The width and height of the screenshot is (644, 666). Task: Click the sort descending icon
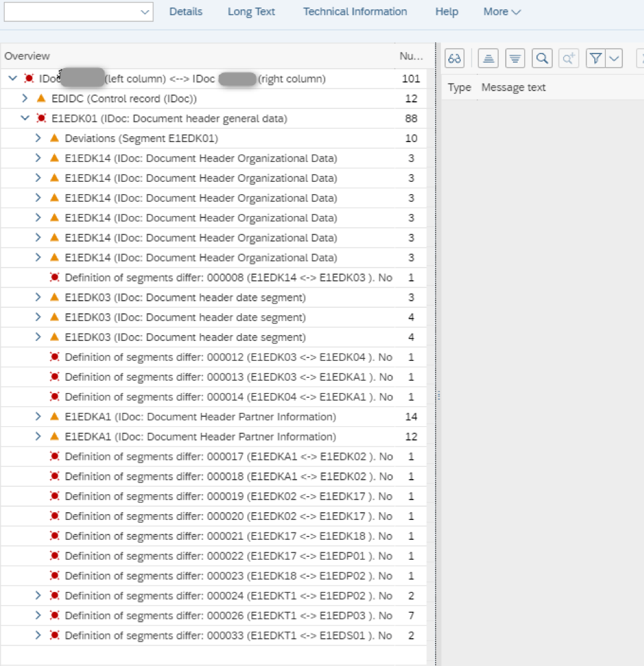[515, 59]
